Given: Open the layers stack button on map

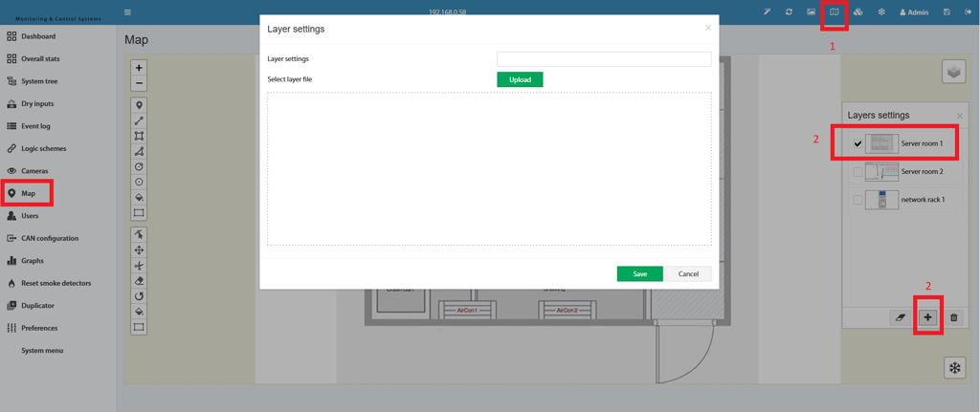Looking at the screenshot, I should point(954,72).
